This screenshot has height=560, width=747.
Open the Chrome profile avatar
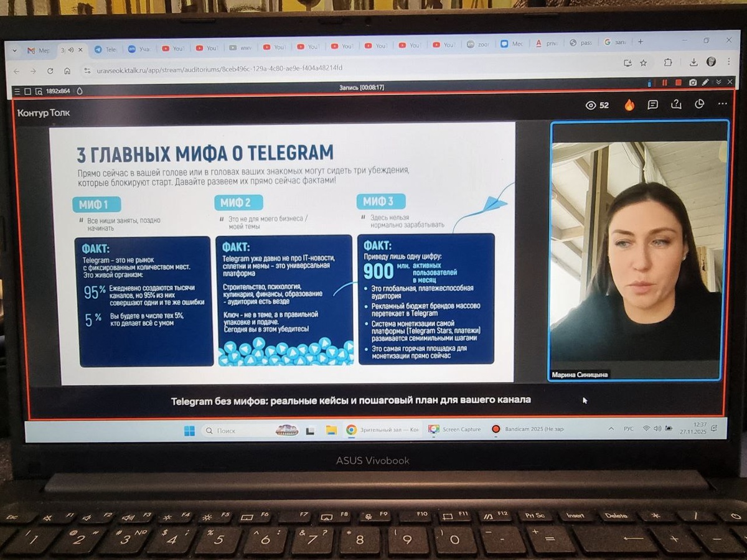coord(711,62)
